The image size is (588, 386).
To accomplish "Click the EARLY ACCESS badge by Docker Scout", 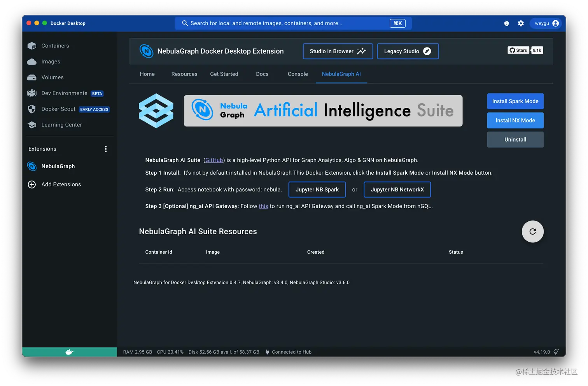I will pyautogui.click(x=94, y=109).
